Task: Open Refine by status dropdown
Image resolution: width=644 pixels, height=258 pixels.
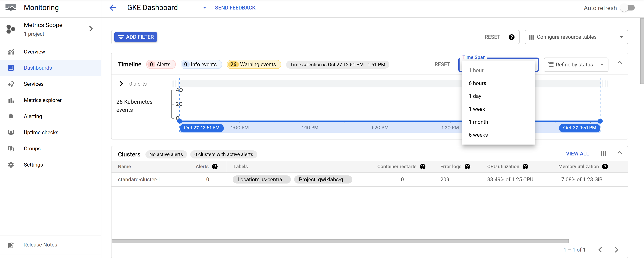Action: 576,65
